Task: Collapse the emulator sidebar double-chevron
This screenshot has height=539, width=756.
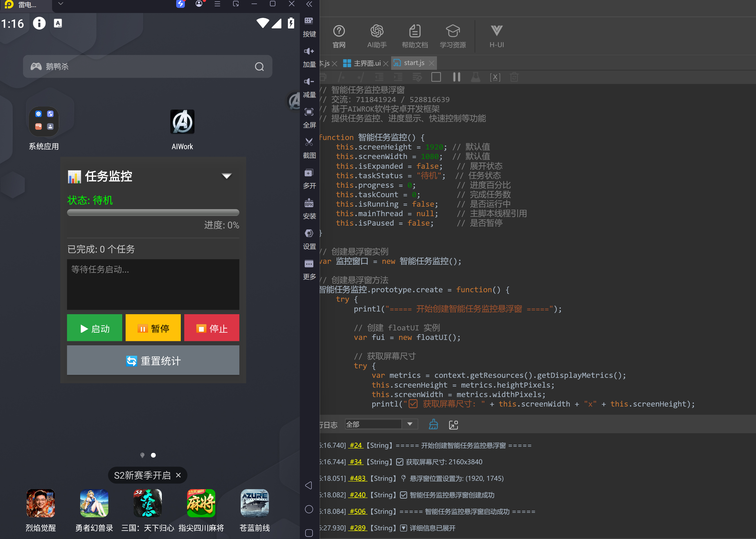Action: tap(309, 4)
